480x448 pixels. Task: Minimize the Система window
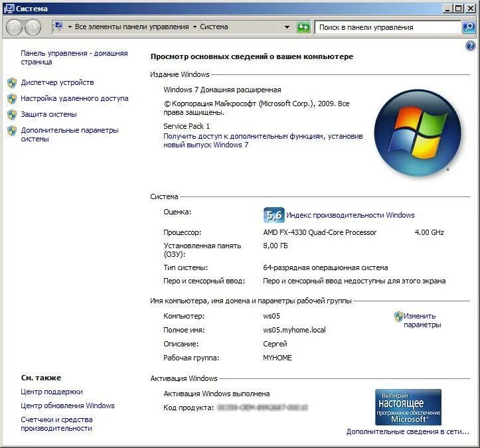[447, 8]
